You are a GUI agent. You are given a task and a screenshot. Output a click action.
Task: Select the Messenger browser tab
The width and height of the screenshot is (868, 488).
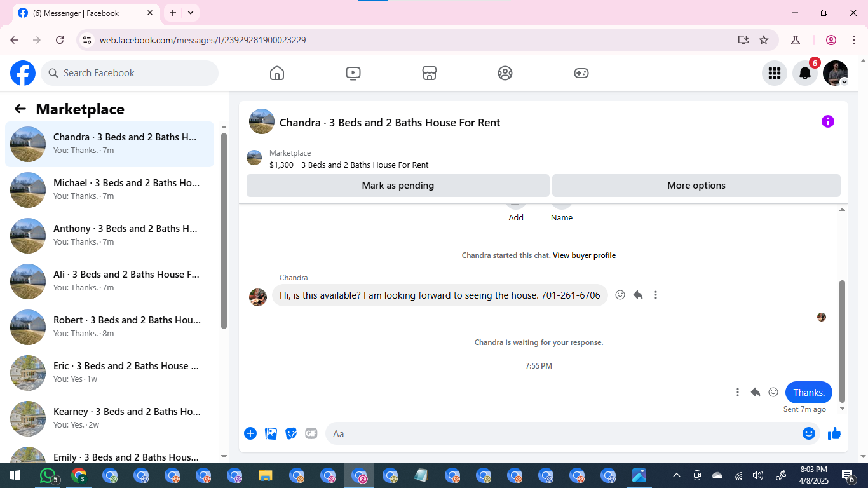(x=86, y=13)
